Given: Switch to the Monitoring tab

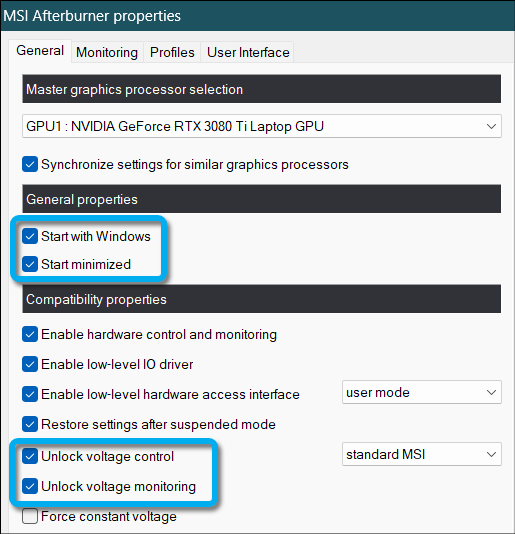Looking at the screenshot, I should [107, 52].
